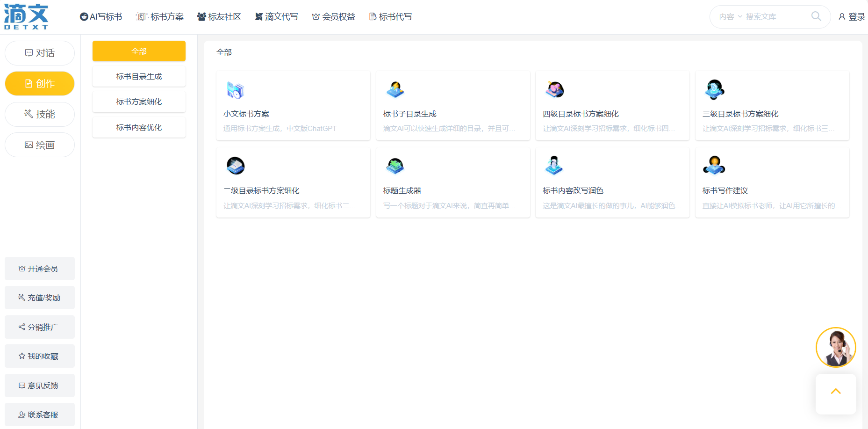Click the back-to-top chevron button
The width and height of the screenshot is (868, 429).
tap(836, 391)
